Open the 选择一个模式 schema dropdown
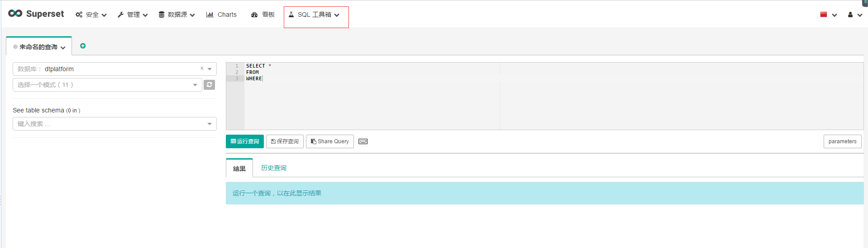This screenshot has width=868, height=248. click(107, 85)
